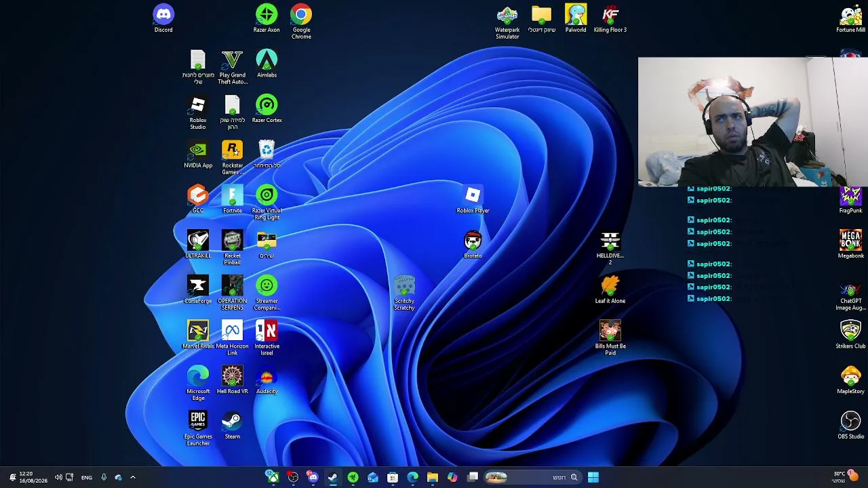
Task: Select the Strikers Club desktop icon
Action: 850,335
